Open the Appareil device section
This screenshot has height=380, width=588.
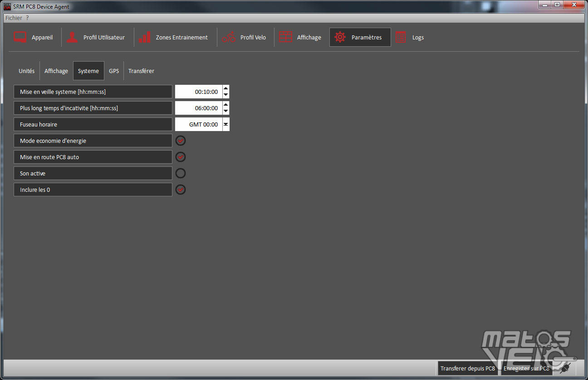(33, 37)
